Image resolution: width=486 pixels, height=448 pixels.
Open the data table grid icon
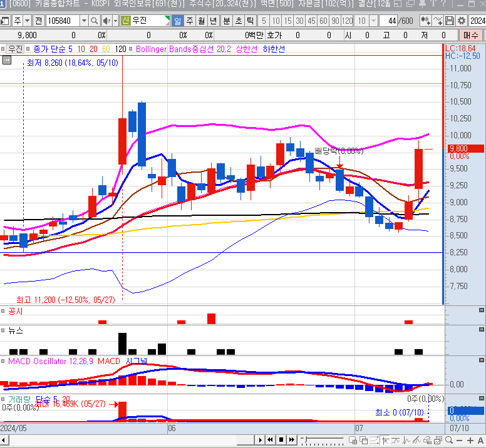click(7, 61)
